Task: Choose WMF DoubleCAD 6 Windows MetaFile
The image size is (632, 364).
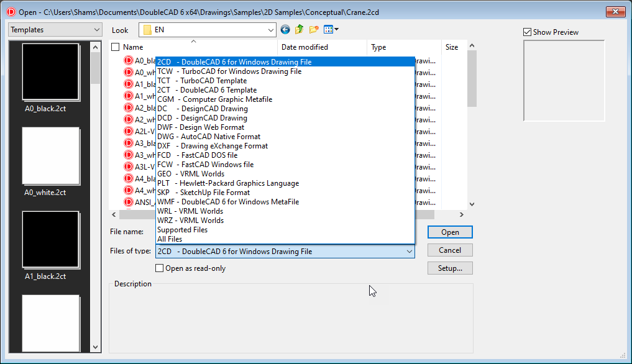Action: click(x=285, y=201)
